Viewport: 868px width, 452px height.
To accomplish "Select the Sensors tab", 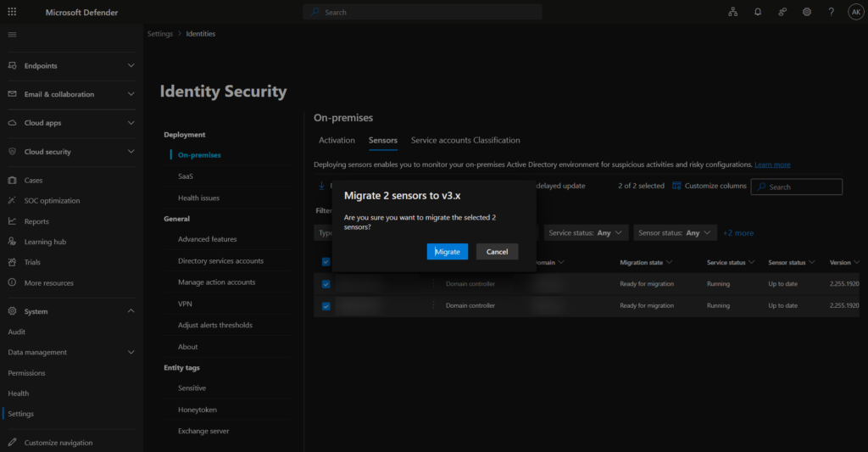I will click(383, 140).
